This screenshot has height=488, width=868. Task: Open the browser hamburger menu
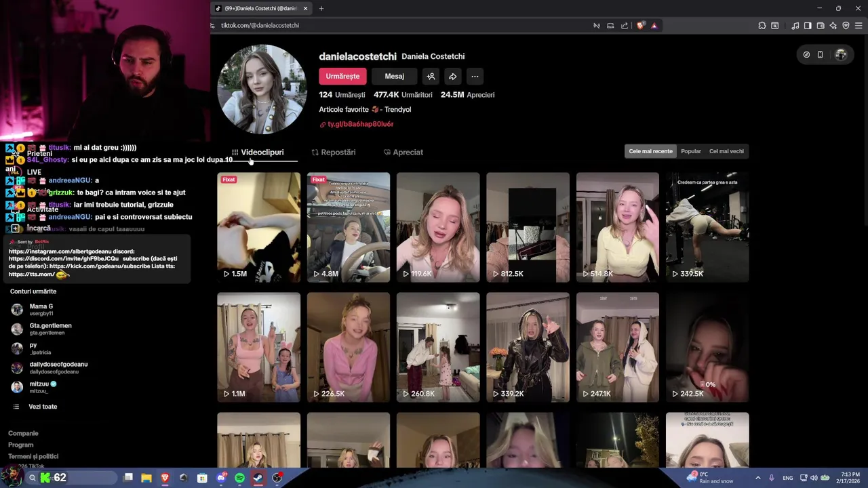click(x=859, y=26)
